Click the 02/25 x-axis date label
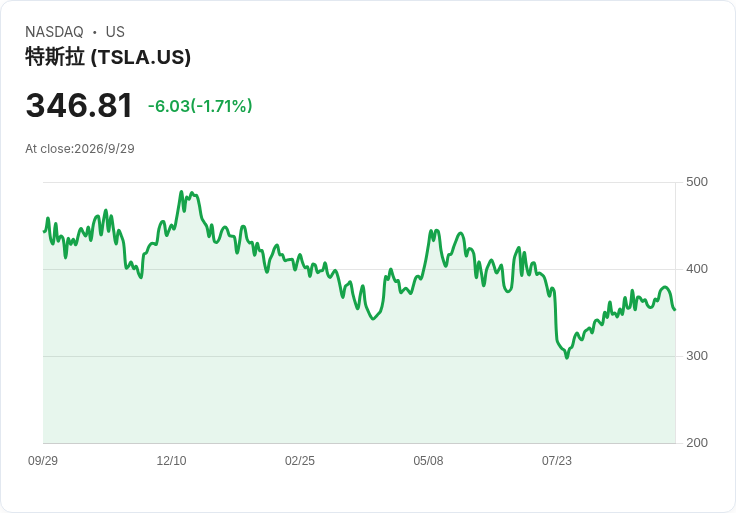Viewport: 736px width, 513px height. [299, 461]
